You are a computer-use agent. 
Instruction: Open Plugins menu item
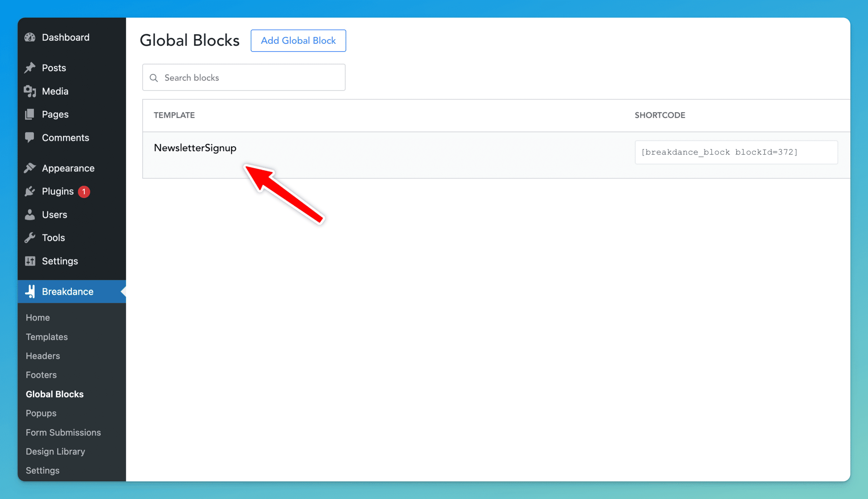pos(72,191)
